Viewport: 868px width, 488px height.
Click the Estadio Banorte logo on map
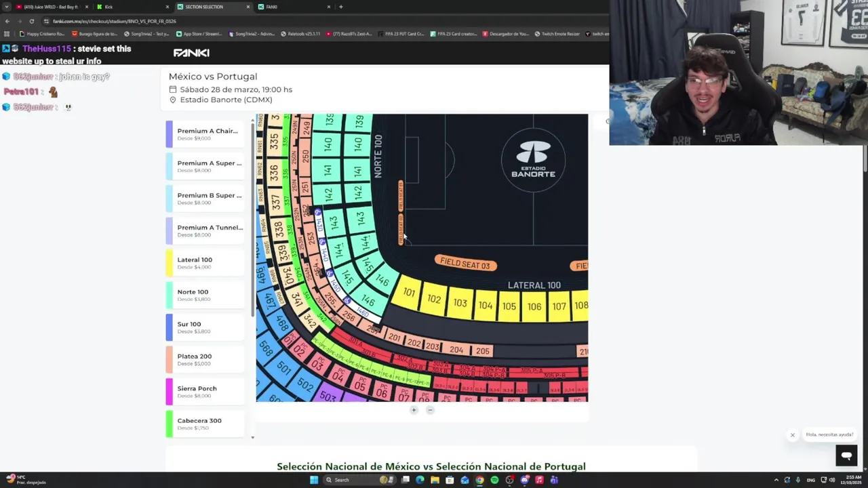(533, 160)
